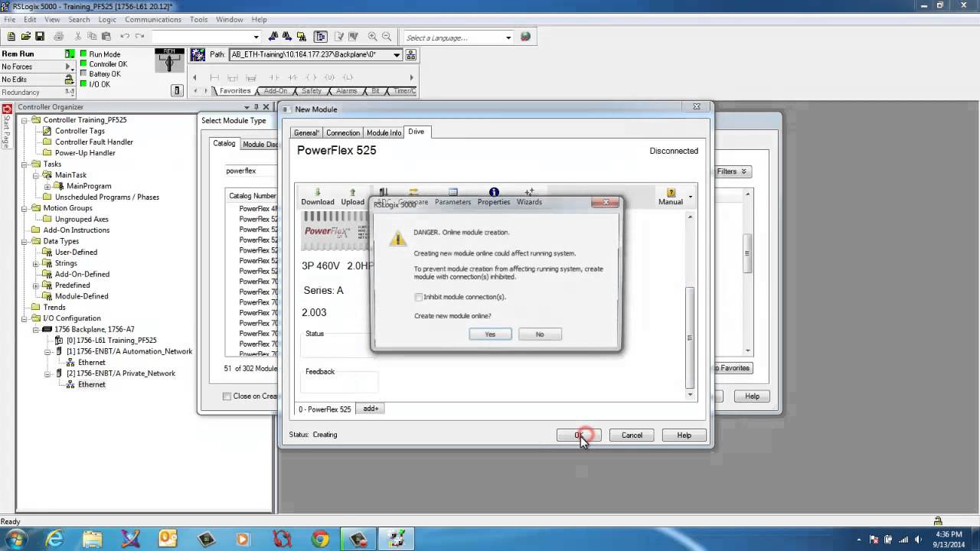
Task: Collapse the I/O Configuration tree node
Action: (x=24, y=318)
